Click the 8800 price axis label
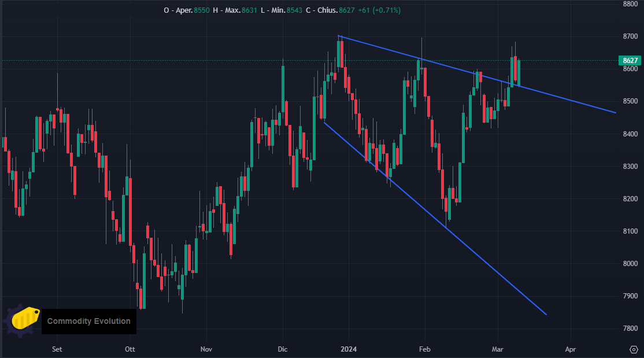Viewport: 644px width, 358px height. (631, 4)
